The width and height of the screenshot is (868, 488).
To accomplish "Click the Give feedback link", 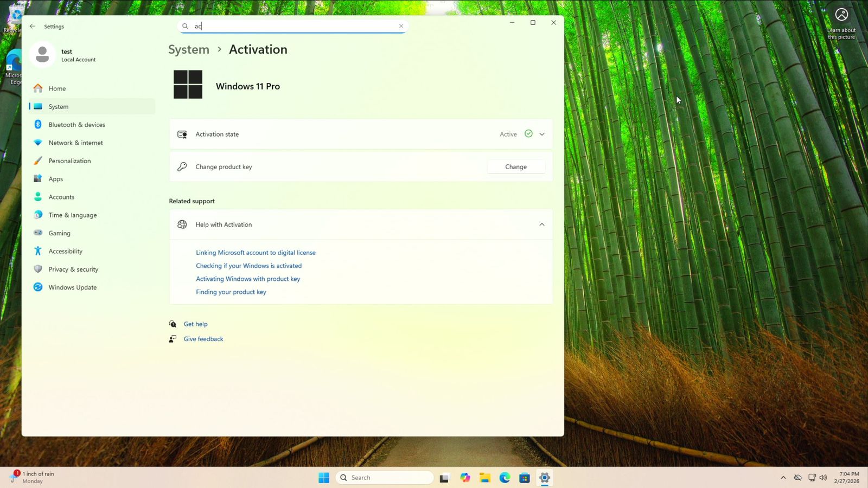I will click(x=203, y=339).
